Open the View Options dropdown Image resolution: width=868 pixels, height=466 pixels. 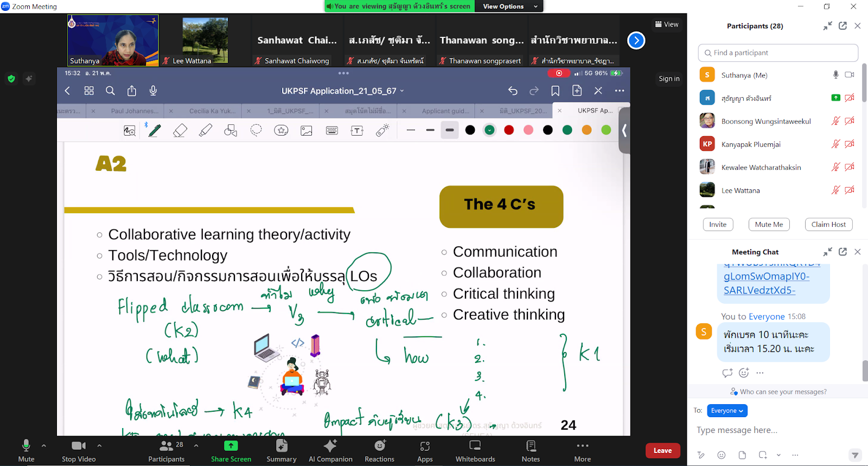pos(509,7)
